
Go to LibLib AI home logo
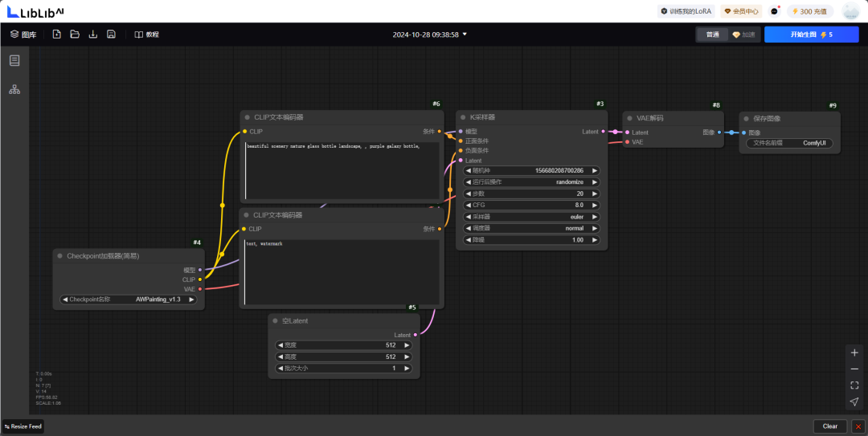(35, 11)
